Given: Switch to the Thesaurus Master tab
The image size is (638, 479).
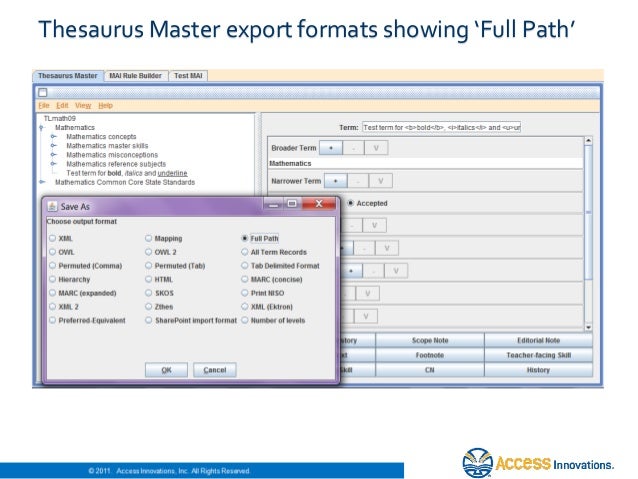Looking at the screenshot, I should [x=68, y=76].
